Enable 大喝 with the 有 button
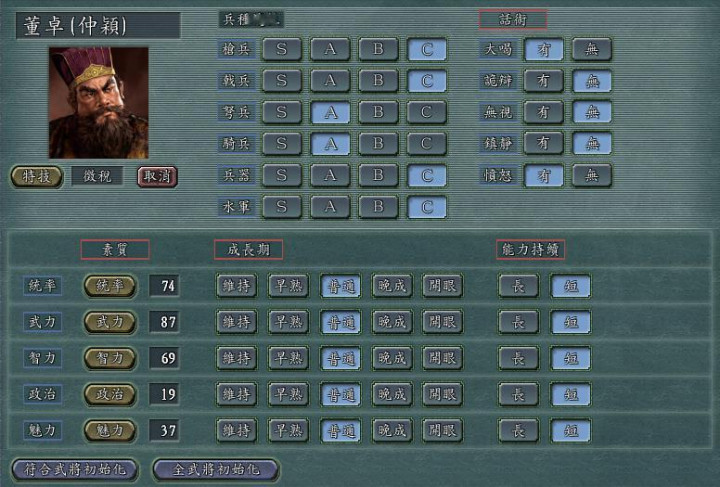720x487 pixels. tap(544, 49)
